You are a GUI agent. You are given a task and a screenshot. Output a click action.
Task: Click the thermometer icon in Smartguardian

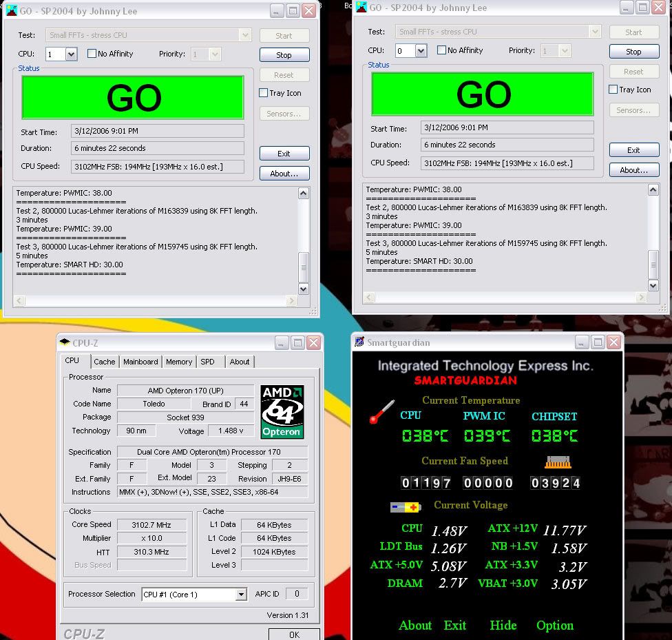tap(382, 411)
